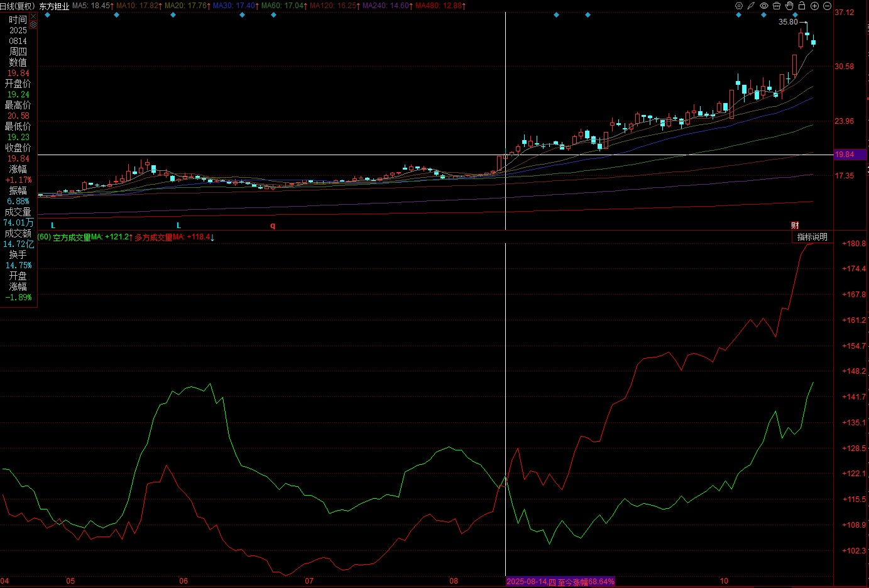Open the 日线(复权) period selector
Viewport: 869px width, 588px height.
(x=18, y=6)
